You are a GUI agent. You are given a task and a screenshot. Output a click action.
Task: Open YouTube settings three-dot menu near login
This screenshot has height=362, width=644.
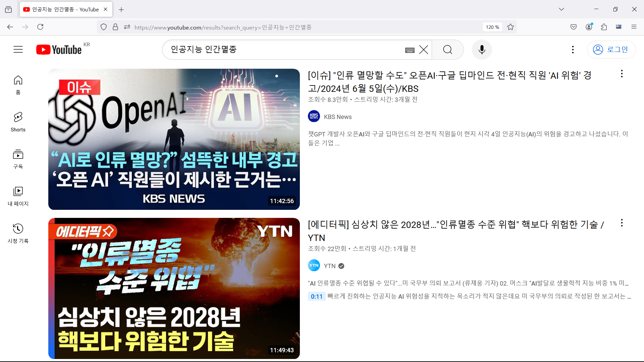coord(573,50)
